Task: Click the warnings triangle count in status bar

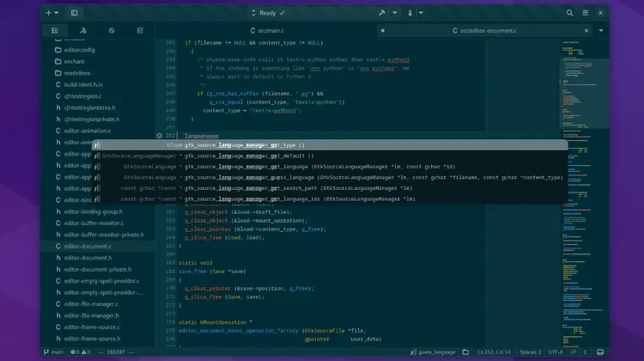Action: pos(86,352)
